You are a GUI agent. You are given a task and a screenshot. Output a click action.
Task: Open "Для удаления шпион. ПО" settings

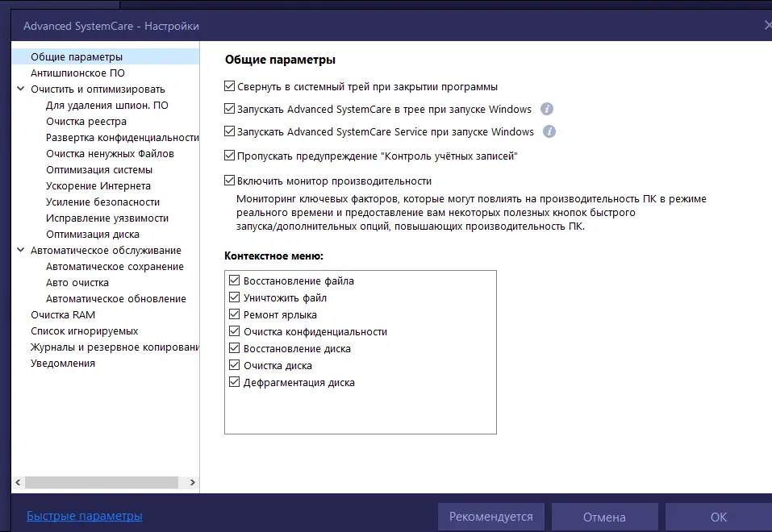coord(107,106)
